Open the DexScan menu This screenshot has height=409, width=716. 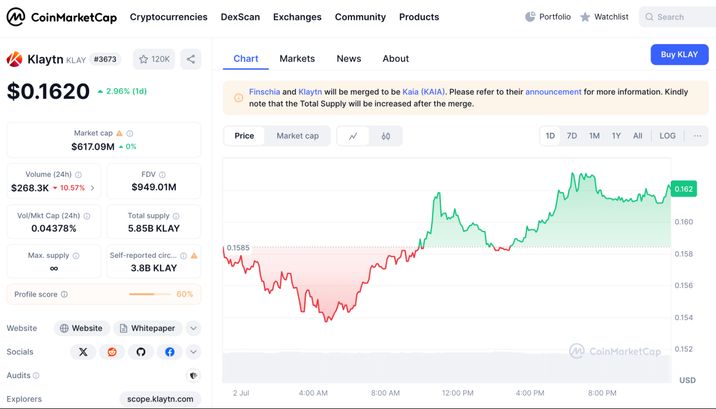[240, 17]
